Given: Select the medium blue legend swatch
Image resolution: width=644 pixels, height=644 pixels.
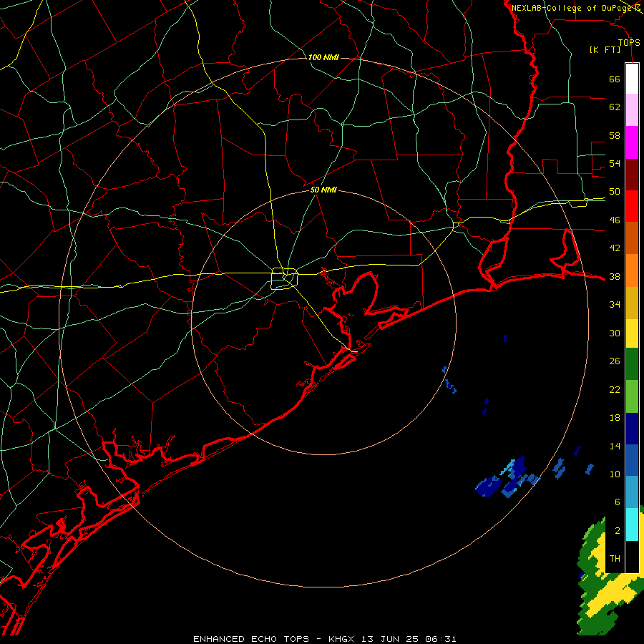Looking at the screenshot, I should click(x=632, y=460).
